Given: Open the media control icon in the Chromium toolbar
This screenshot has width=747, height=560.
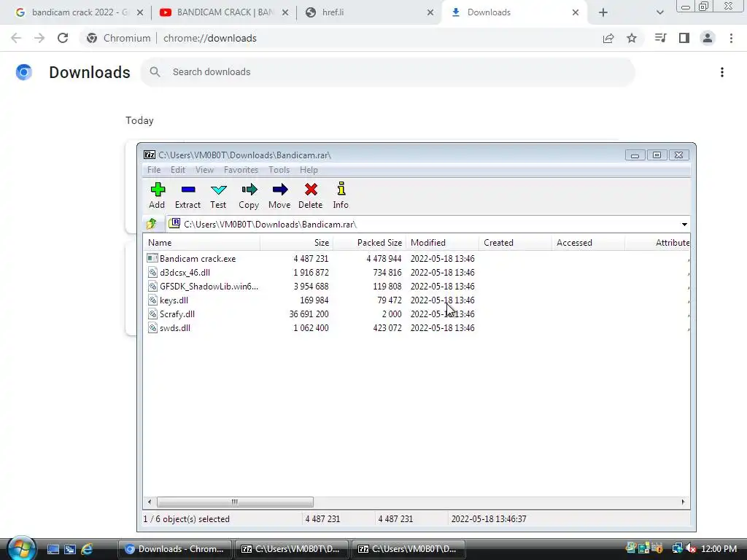Looking at the screenshot, I should (x=660, y=38).
